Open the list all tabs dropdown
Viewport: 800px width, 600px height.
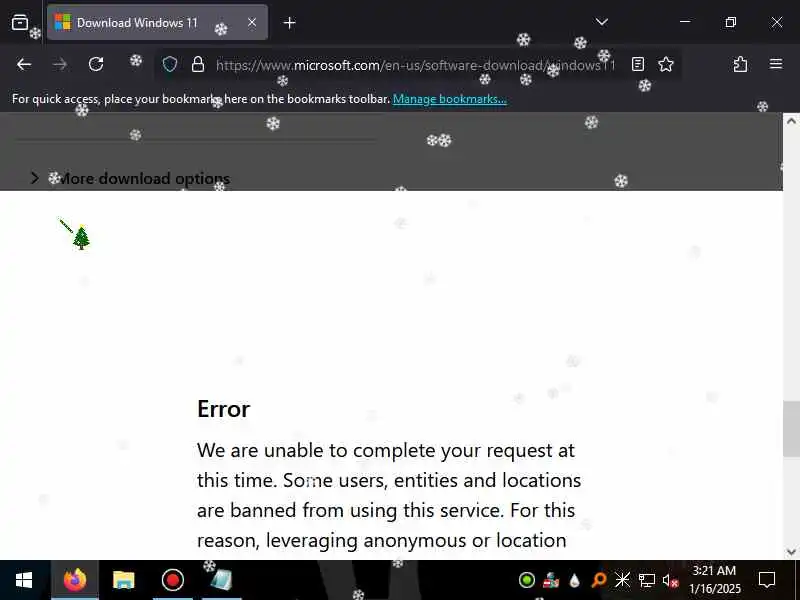click(602, 22)
